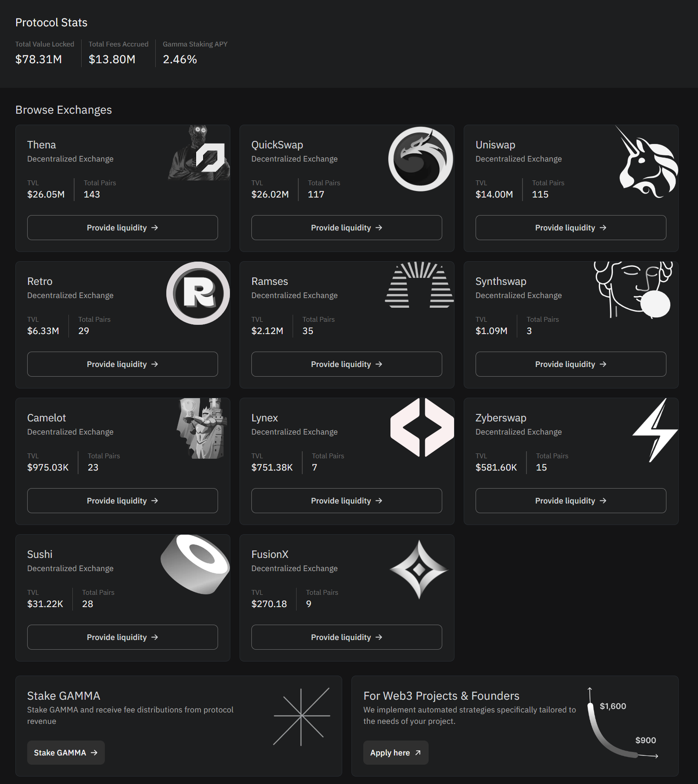Click the Thena exchange logo
The height and width of the screenshot is (784, 698).
pos(199,153)
